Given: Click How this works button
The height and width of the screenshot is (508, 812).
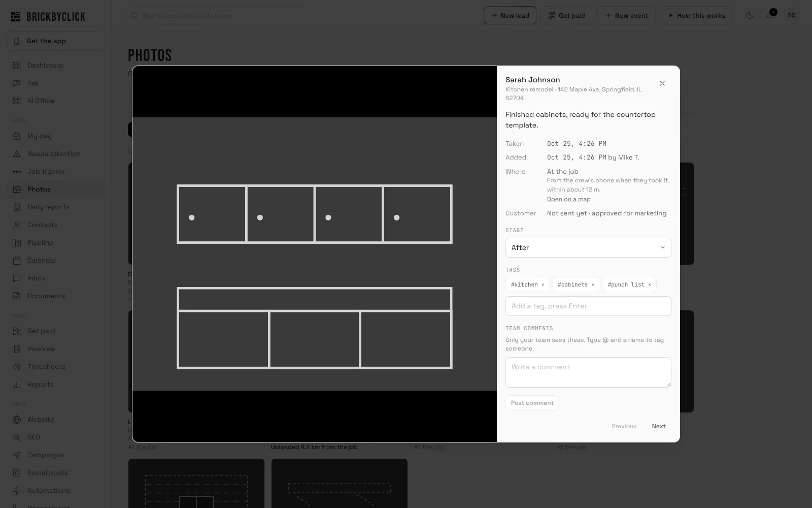Looking at the screenshot, I should tap(696, 15).
